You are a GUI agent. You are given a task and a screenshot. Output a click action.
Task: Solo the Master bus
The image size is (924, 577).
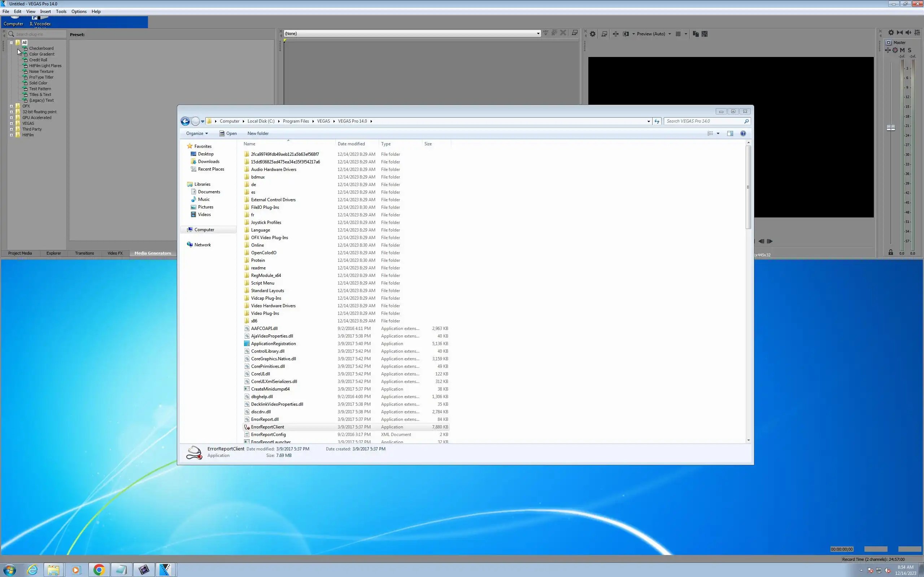tap(910, 50)
